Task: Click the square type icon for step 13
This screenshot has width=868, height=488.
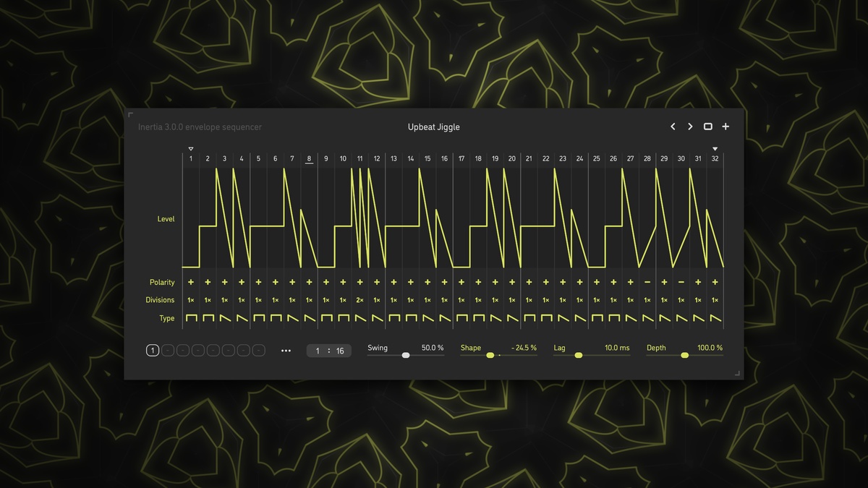Action: pos(393,318)
